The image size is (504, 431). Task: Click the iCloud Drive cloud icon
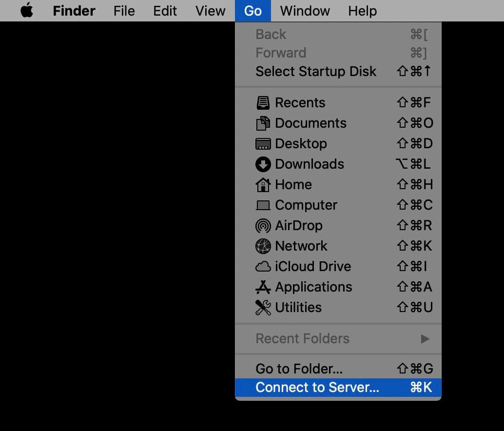(263, 266)
